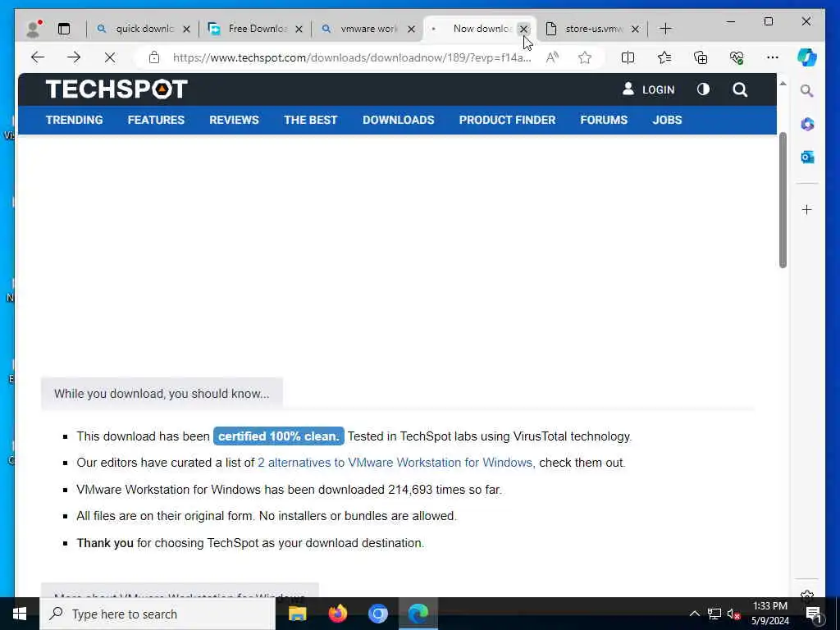Open TechSpot site search magnifier
Image resolution: width=840 pixels, height=630 pixels.
tap(740, 89)
